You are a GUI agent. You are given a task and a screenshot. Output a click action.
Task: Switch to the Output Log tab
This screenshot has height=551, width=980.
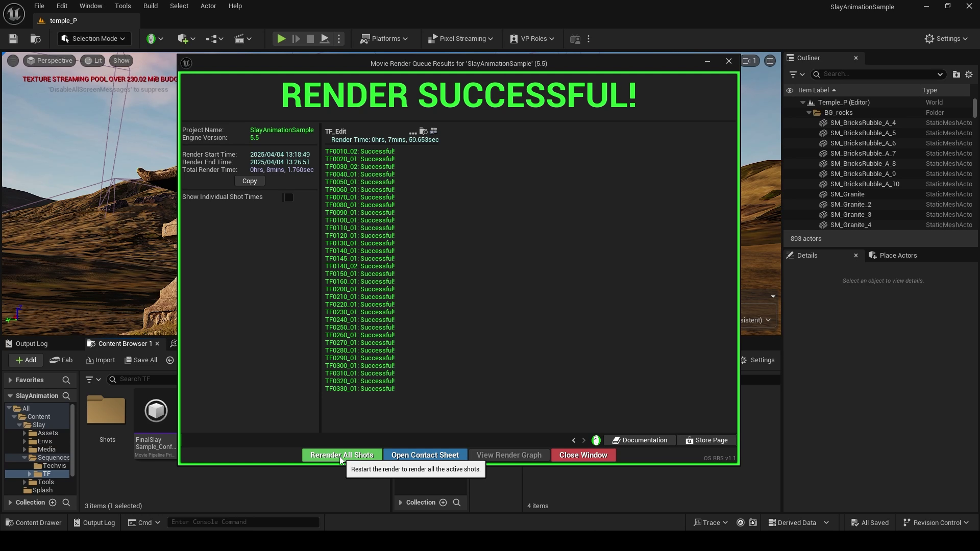27,344
